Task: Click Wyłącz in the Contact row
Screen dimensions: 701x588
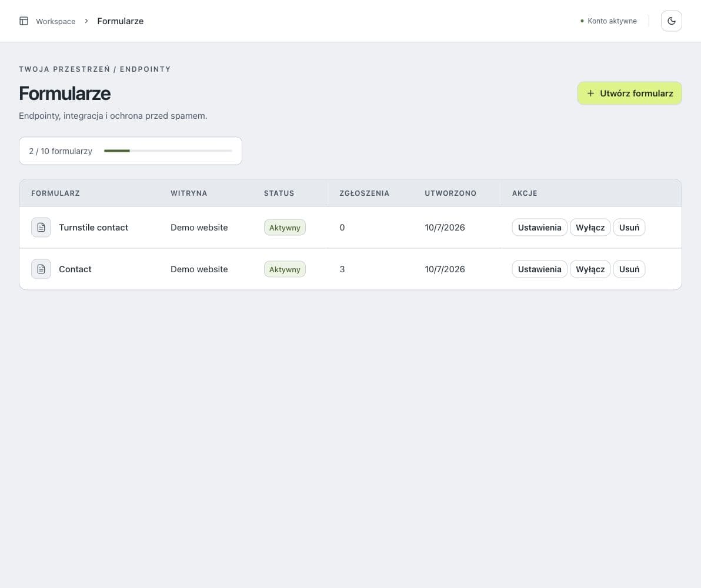Action: click(590, 269)
